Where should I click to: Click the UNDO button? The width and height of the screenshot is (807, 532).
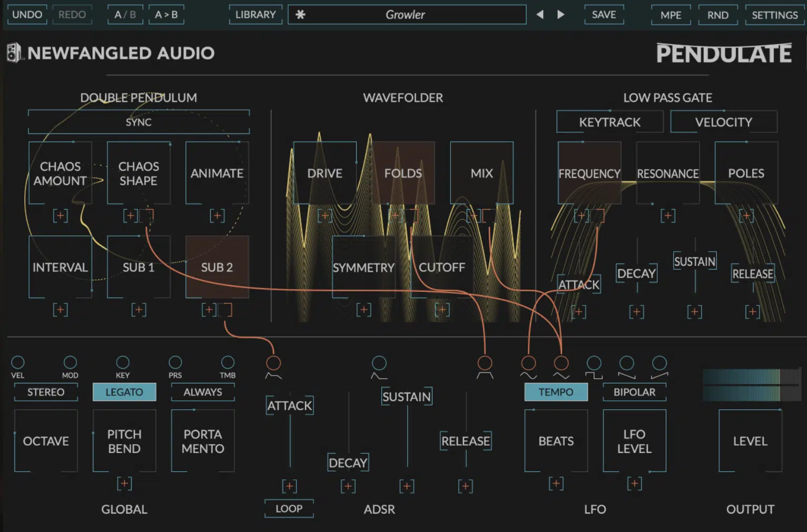click(x=27, y=15)
